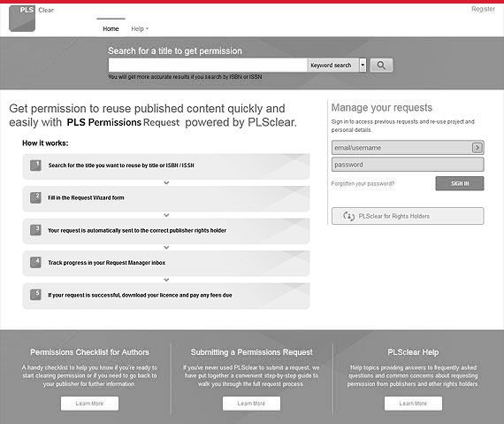
Task: Click the magnifying glass search button
Action: (x=381, y=66)
